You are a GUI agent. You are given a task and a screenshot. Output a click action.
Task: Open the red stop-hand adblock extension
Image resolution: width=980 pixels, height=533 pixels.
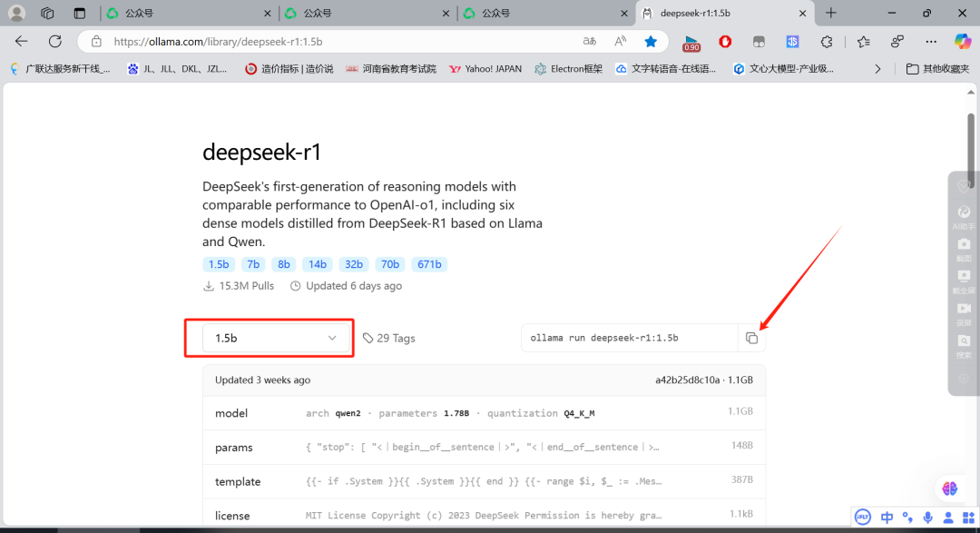pyautogui.click(x=725, y=41)
